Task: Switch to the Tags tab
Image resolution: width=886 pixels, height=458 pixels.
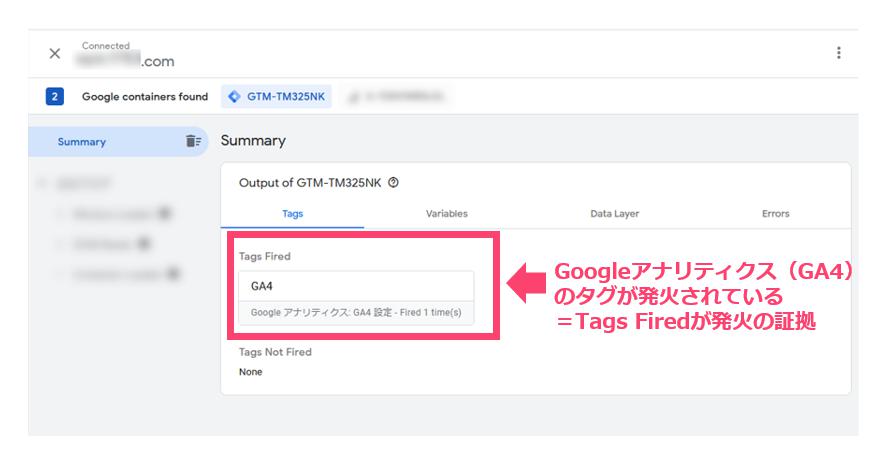Action: 293,213
